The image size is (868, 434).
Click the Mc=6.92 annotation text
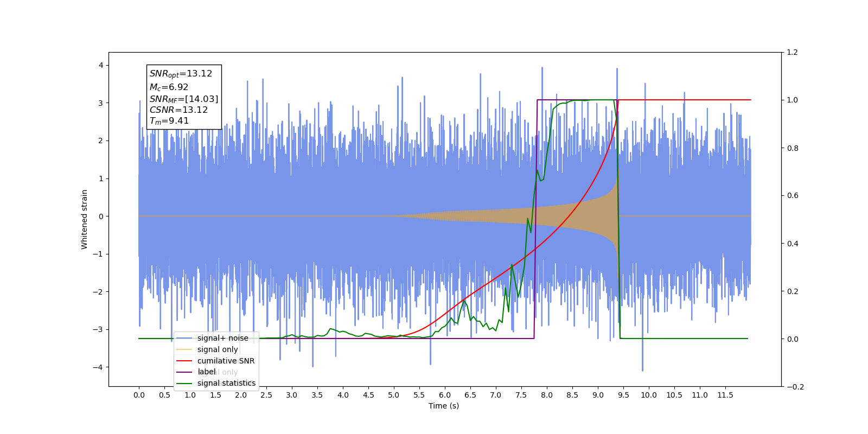click(169, 87)
